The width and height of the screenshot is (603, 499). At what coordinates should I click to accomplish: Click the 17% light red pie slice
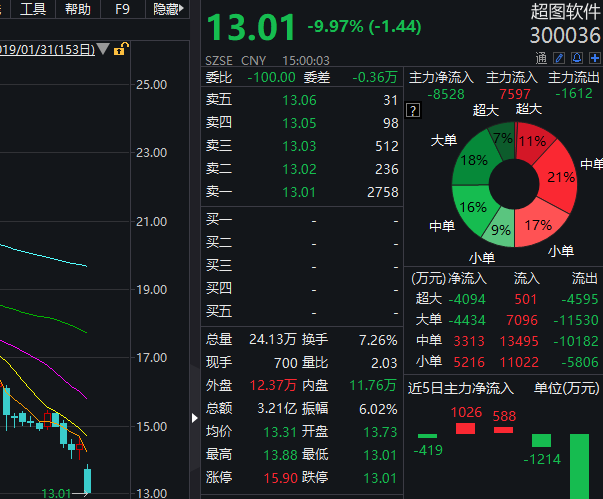tap(538, 225)
